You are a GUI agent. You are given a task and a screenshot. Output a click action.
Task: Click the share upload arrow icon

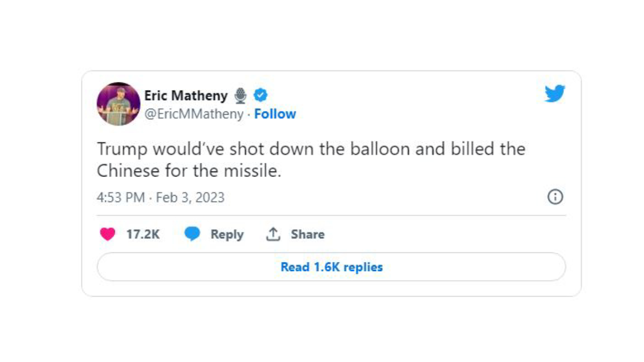click(273, 234)
